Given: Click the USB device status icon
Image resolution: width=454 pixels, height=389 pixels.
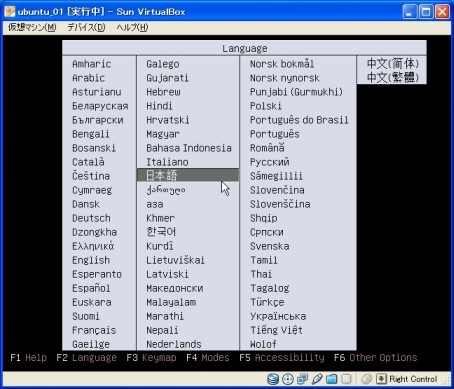Looking at the screenshot, I should click(x=317, y=379).
